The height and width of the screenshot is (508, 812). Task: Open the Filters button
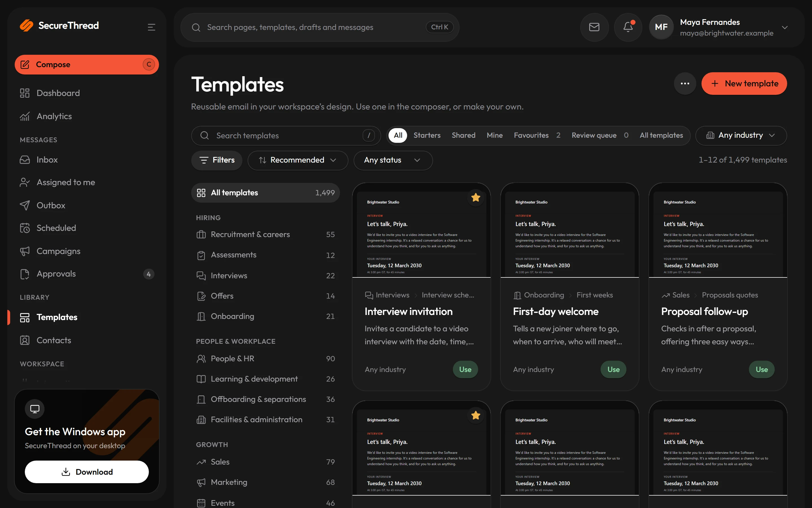click(217, 160)
